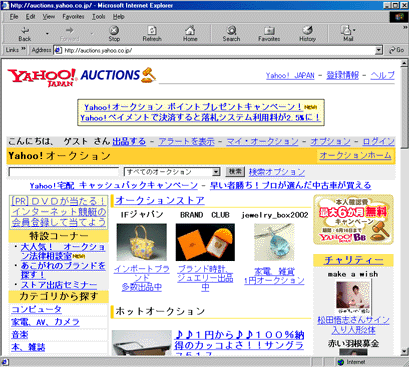The height and width of the screenshot is (367, 409).
Task: Stop page loading with Stop icon
Action: (114, 34)
